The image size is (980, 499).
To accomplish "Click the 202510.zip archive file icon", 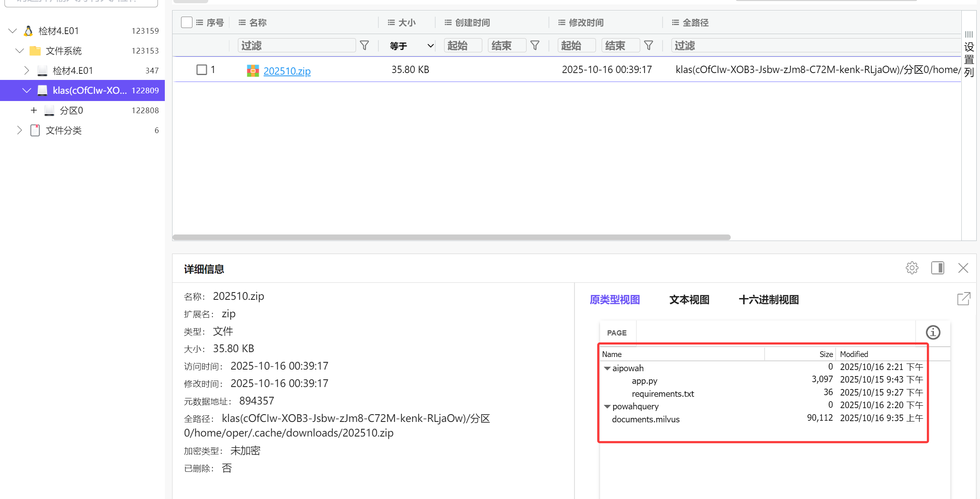I will (x=253, y=71).
